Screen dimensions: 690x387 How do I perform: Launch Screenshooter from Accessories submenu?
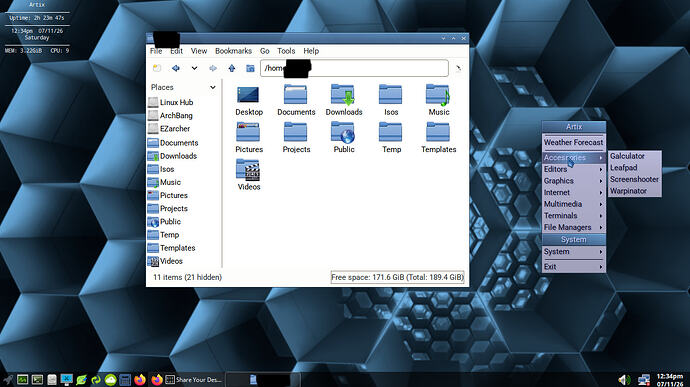pyautogui.click(x=635, y=179)
